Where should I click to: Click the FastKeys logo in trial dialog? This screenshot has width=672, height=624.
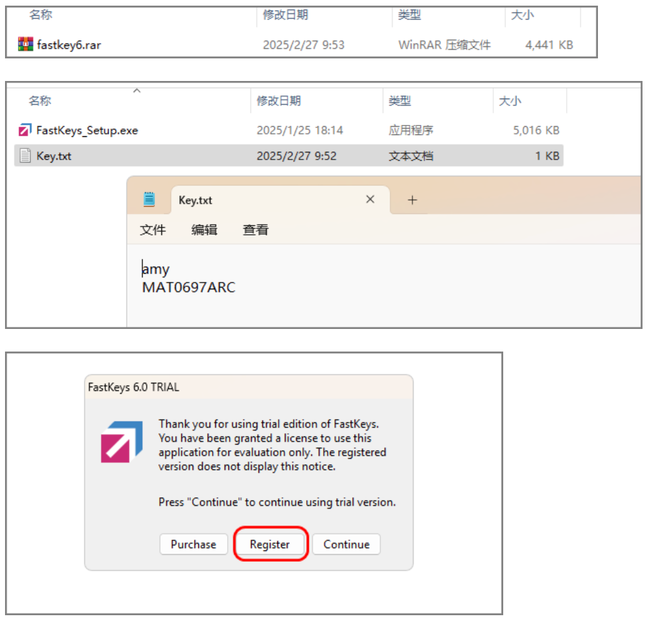coord(122,442)
